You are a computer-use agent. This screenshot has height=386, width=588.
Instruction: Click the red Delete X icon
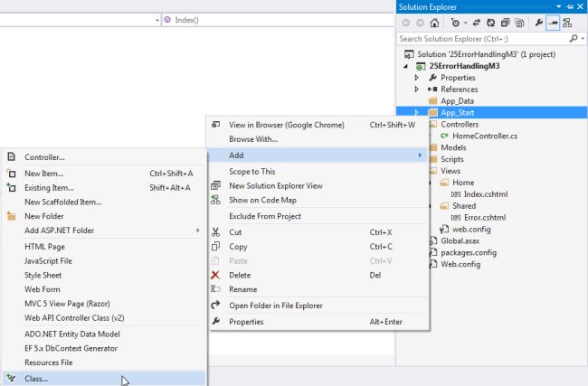pyautogui.click(x=215, y=275)
